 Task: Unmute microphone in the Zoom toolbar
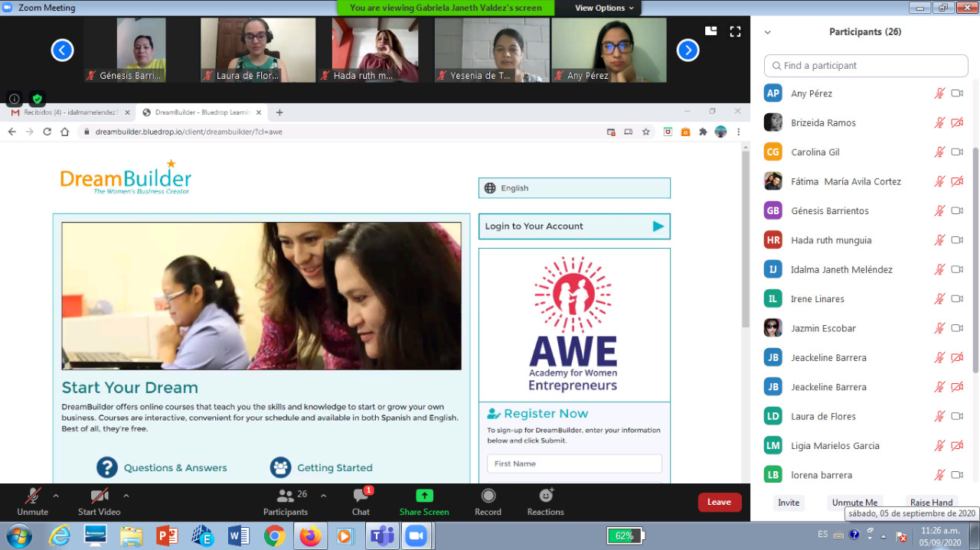(32, 496)
